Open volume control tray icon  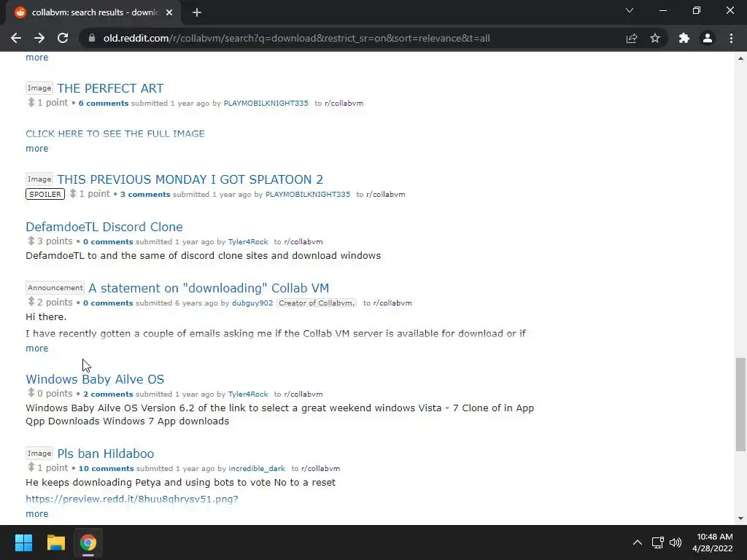point(675,542)
